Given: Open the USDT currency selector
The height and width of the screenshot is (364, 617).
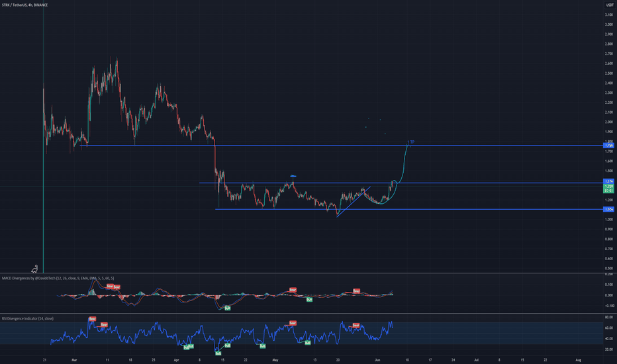Looking at the screenshot, I should [x=610, y=5].
